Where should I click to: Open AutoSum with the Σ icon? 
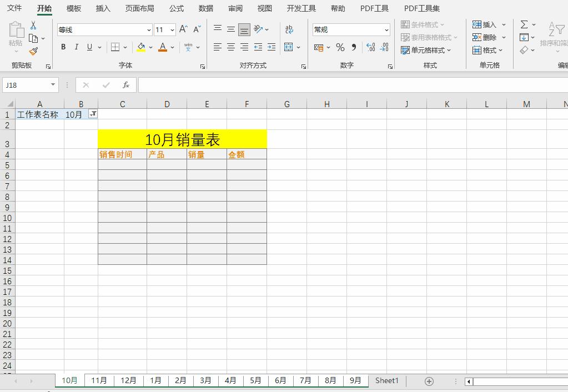(x=524, y=24)
